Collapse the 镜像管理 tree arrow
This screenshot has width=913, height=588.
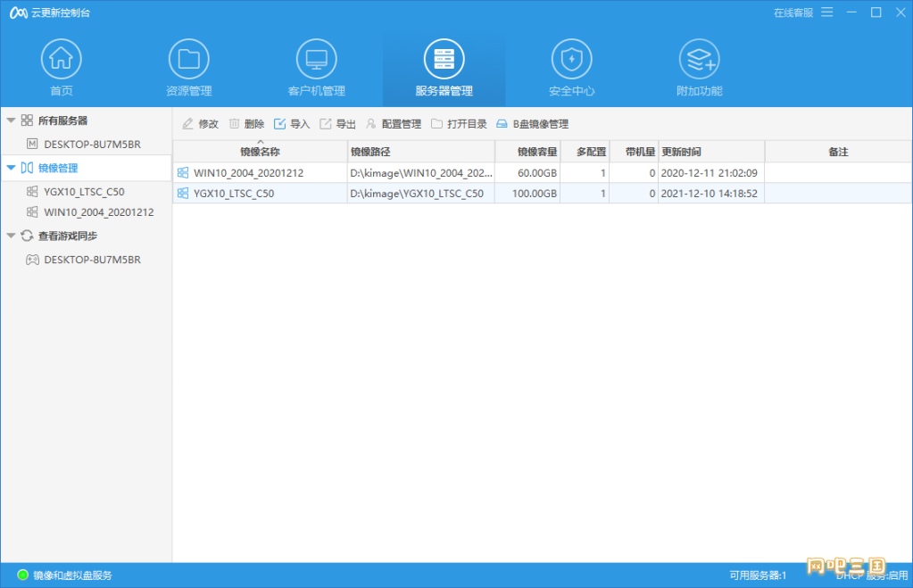[x=11, y=168]
